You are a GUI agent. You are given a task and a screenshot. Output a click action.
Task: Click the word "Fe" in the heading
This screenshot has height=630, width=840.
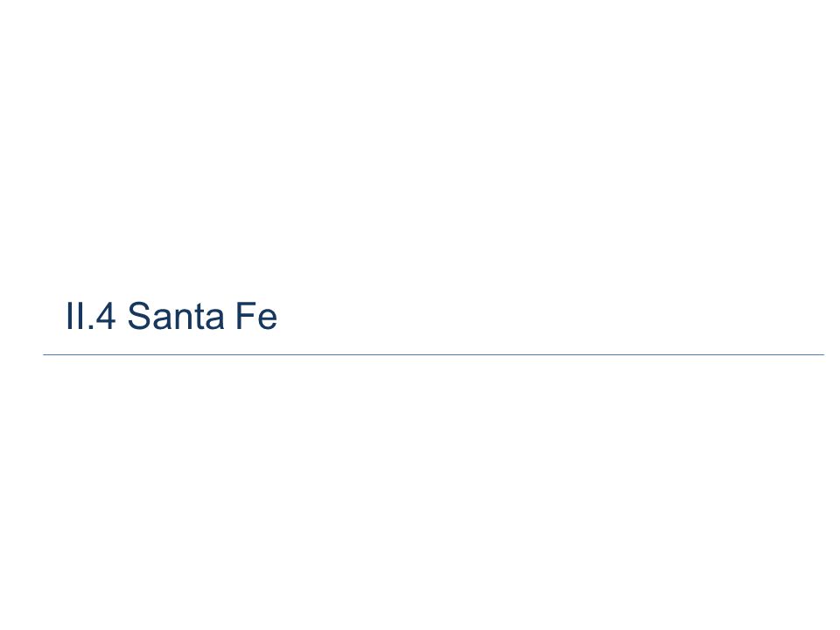coord(256,316)
